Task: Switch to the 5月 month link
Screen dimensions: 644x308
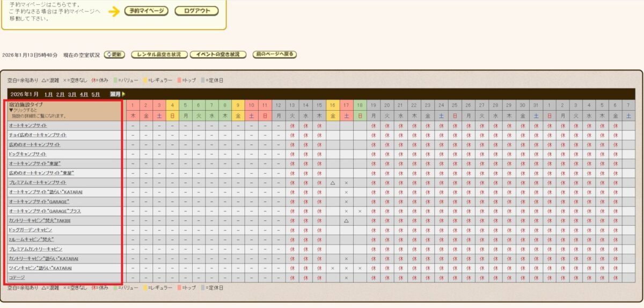Action: coord(96,95)
